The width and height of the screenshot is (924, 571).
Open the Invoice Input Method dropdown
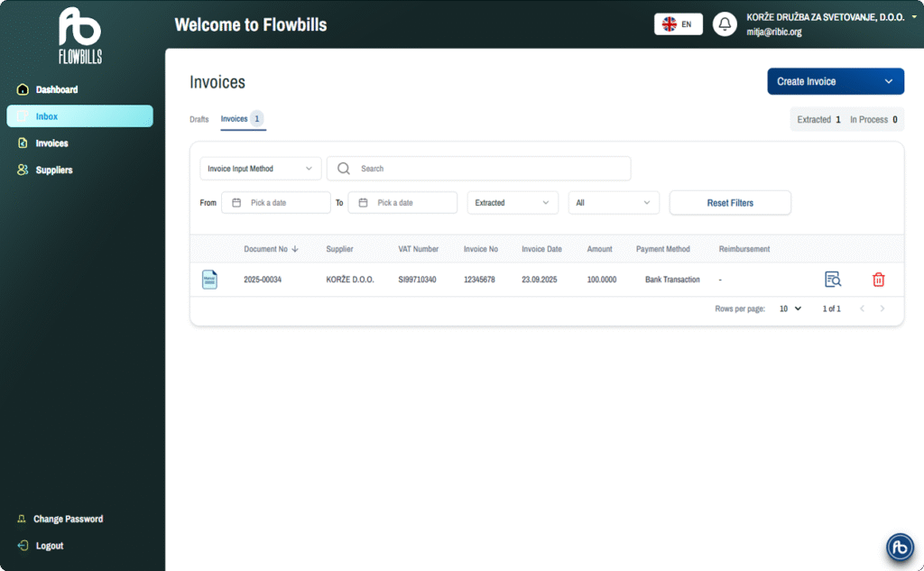pos(260,168)
